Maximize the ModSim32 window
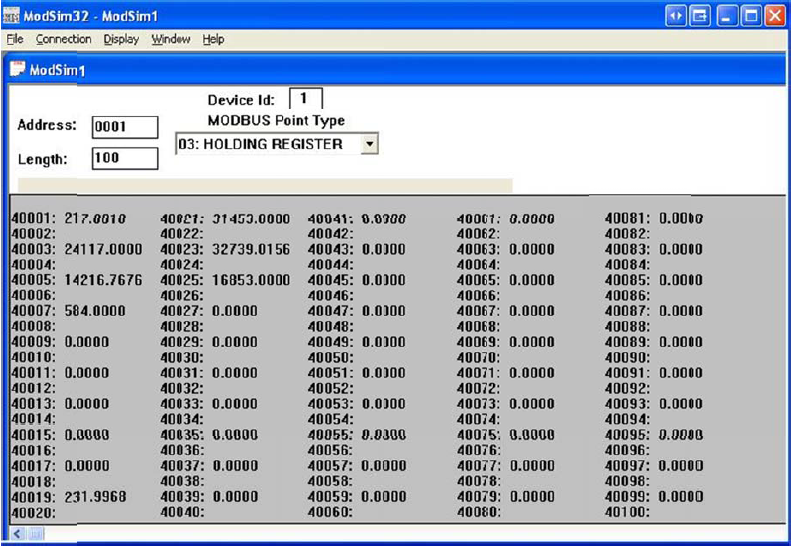Image resolution: width=793 pixels, height=547 pixels. 751,16
